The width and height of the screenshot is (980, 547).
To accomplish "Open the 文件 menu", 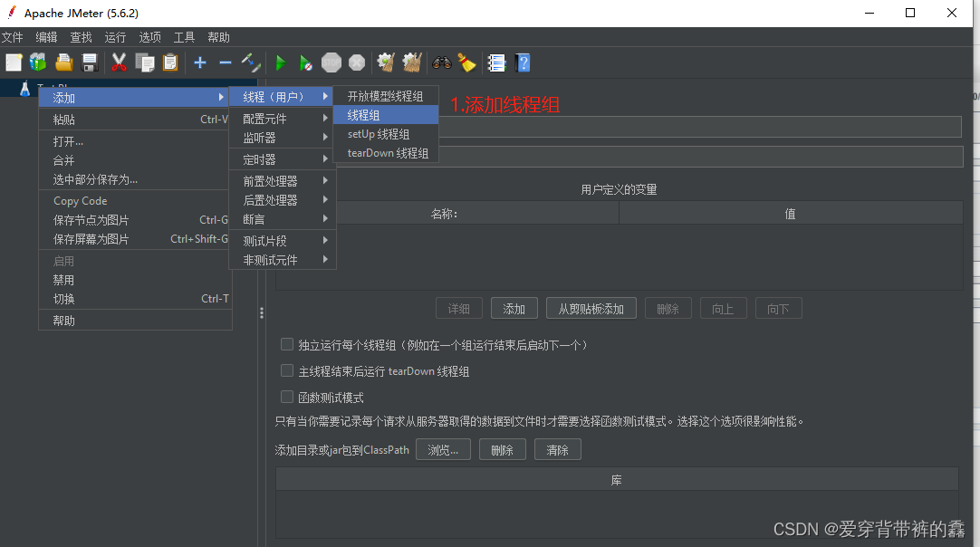I will [12, 37].
